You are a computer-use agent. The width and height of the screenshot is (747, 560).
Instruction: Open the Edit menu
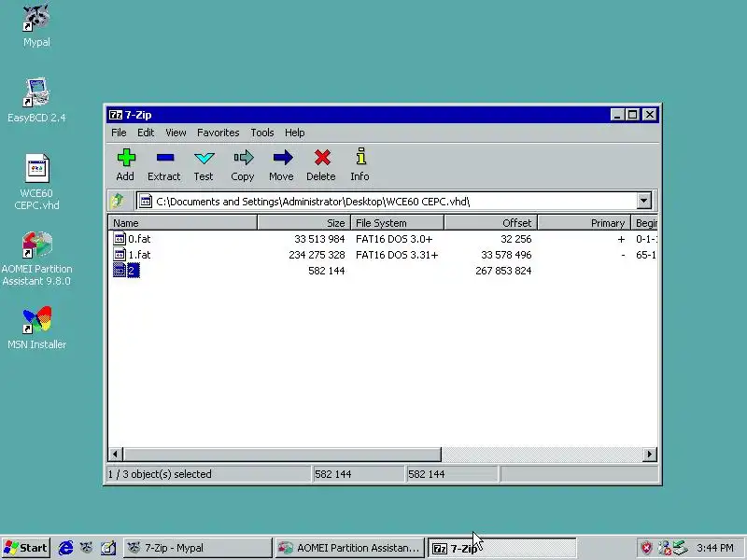[146, 133]
